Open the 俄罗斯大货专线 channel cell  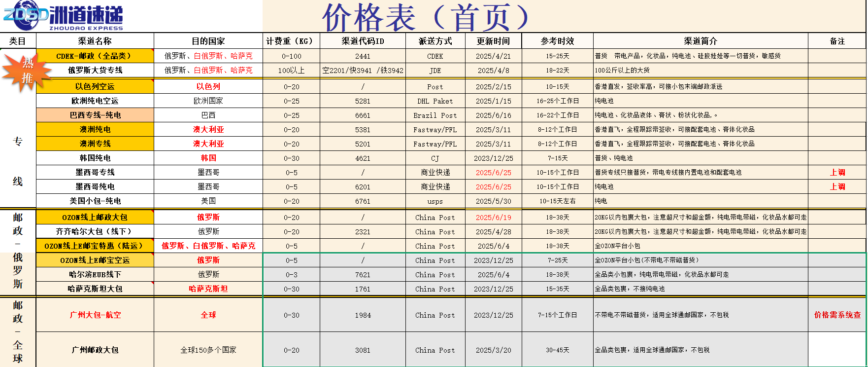point(95,70)
